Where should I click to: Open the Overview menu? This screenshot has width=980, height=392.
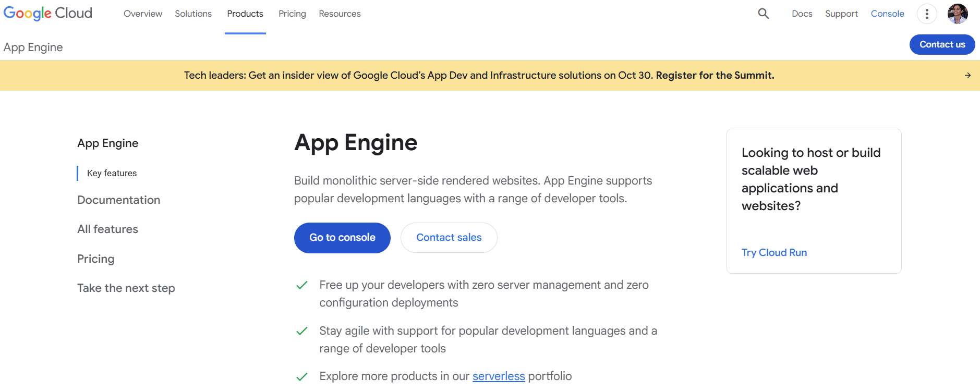tap(143, 14)
